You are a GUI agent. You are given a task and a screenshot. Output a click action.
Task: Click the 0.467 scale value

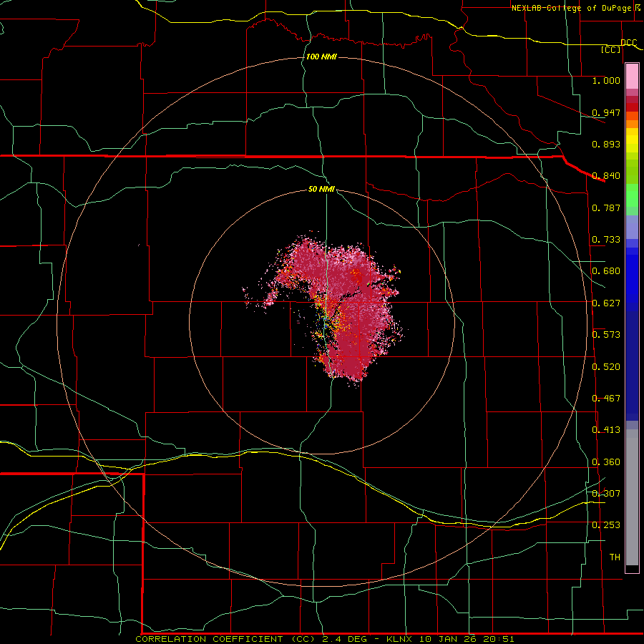606,399
